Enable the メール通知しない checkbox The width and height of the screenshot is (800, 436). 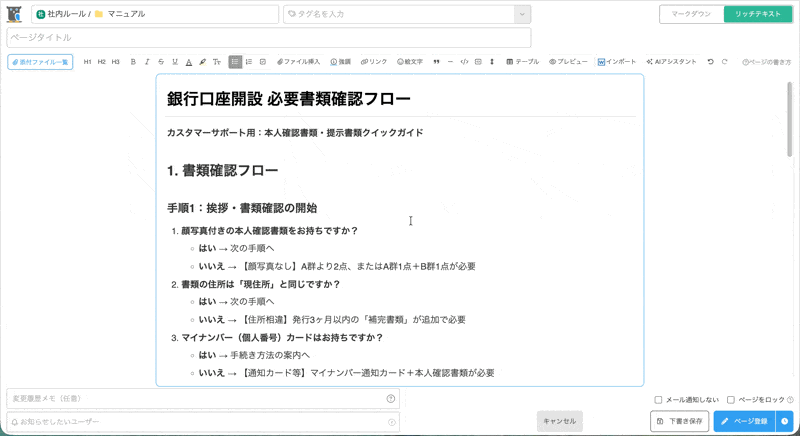coord(658,400)
